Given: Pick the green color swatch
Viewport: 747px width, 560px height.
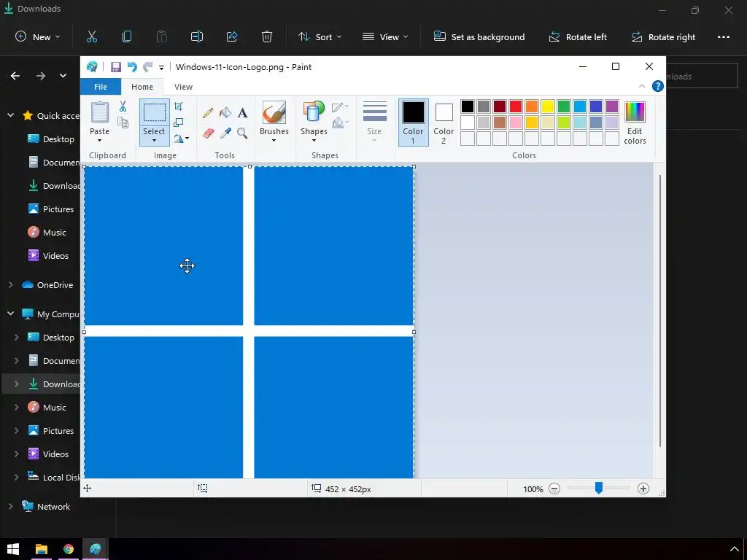Looking at the screenshot, I should point(564,106).
